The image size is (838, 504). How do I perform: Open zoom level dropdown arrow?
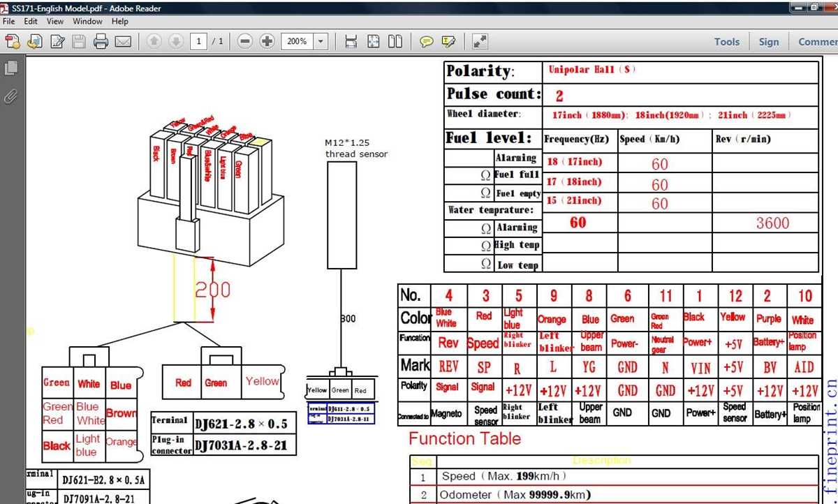pyautogui.click(x=321, y=42)
